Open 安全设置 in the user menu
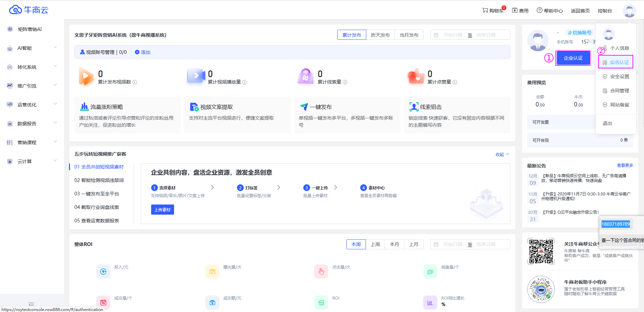The height and width of the screenshot is (312, 644). click(616, 76)
